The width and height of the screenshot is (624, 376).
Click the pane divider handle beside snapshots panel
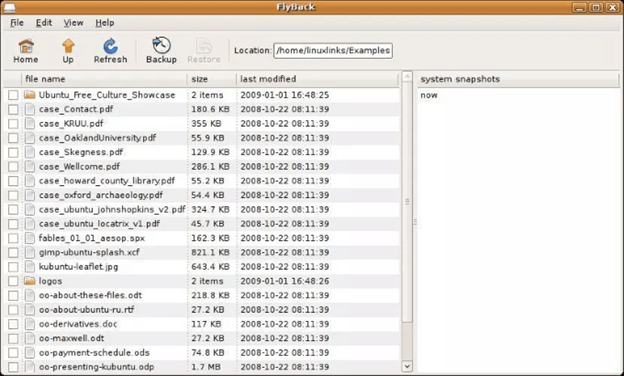[415, 222]
